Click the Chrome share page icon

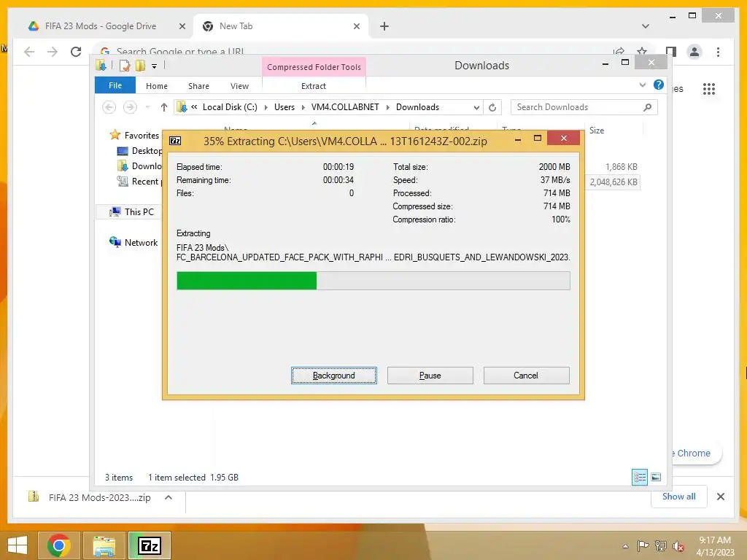pos(619,50)
